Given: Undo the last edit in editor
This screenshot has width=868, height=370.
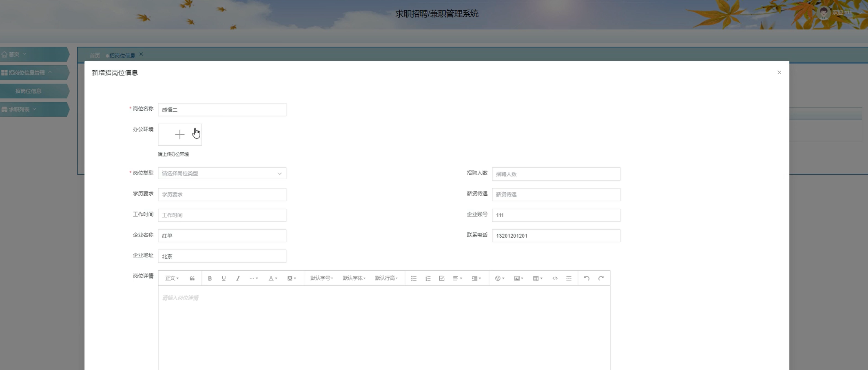Looking at the screenshot, I should coord(587,279).
